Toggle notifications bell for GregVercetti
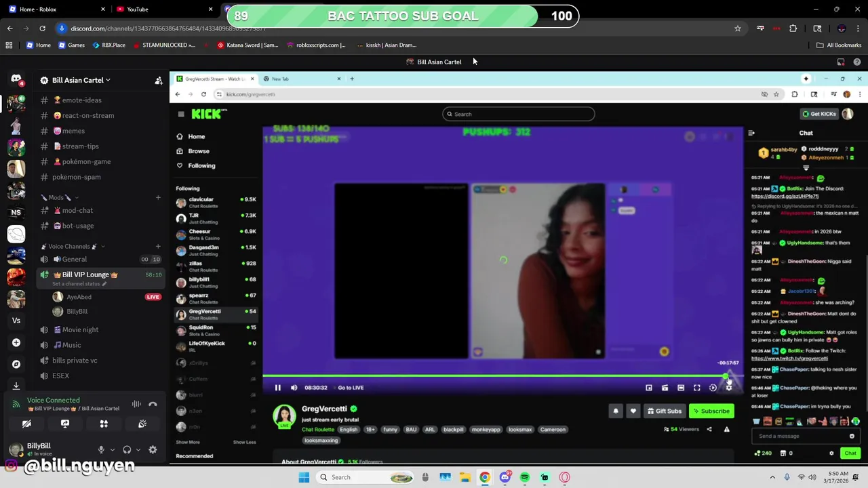 click(x=616, y=411)
